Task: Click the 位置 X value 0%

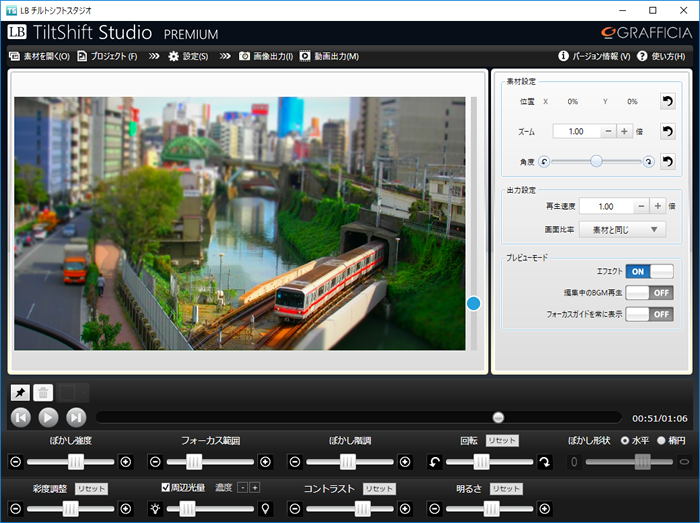Action: click(573, 102)
